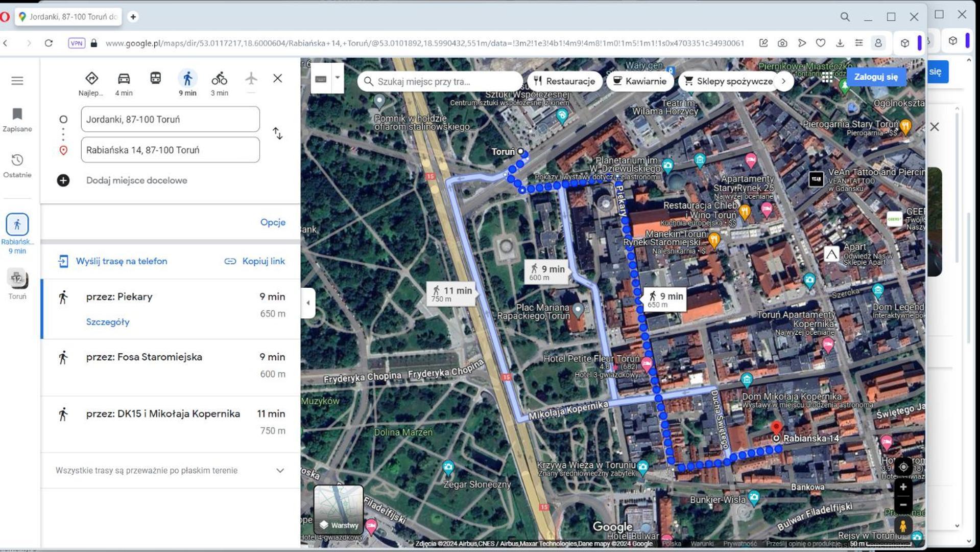Zoom out on the map
Screen dimensions: 980x552
903,504
